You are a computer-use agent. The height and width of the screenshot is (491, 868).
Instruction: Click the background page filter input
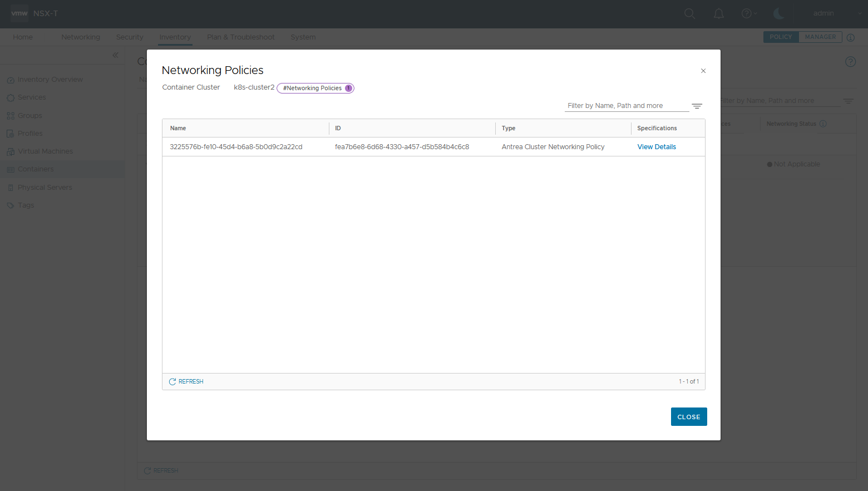[780, 101]
